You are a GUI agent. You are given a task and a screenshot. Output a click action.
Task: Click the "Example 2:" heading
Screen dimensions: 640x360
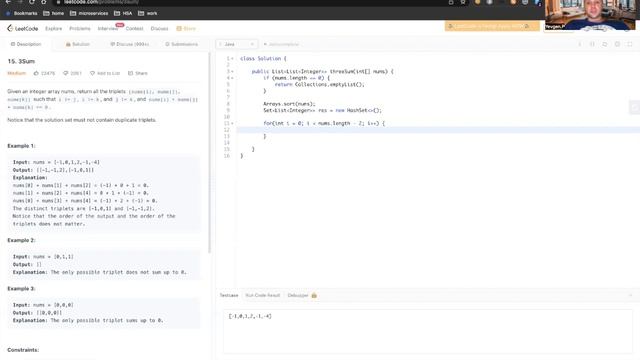tap(21, 240)
